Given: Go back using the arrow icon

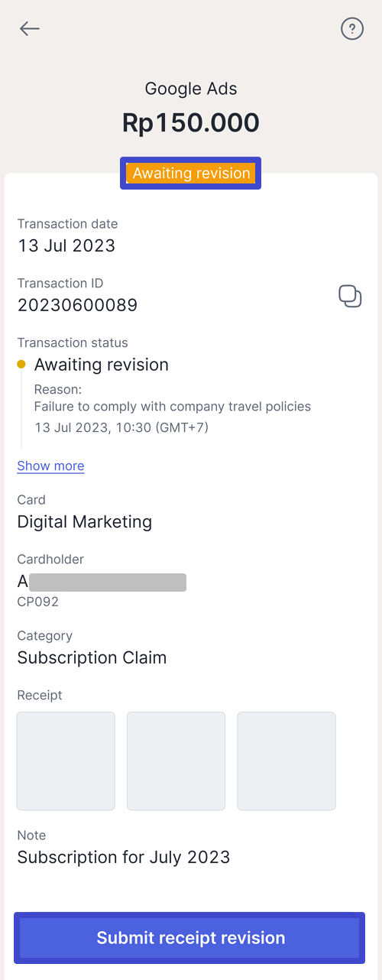Looking at the screenshot, I should tap(30, 29).
